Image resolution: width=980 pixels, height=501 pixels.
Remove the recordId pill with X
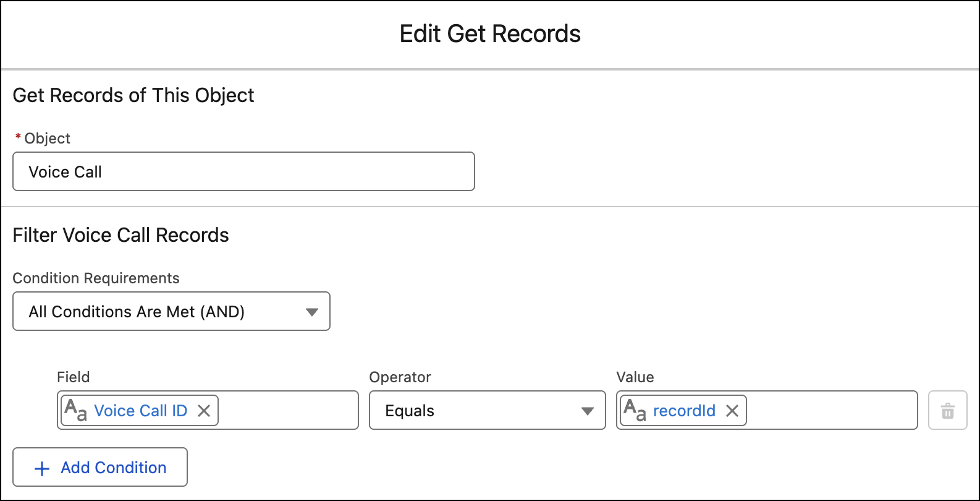point(732,411)
